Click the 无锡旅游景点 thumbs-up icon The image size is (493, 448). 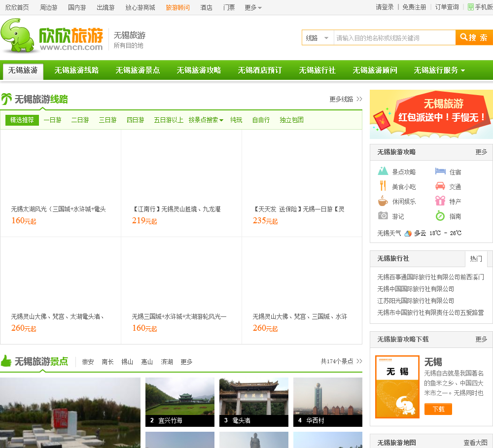6,361
